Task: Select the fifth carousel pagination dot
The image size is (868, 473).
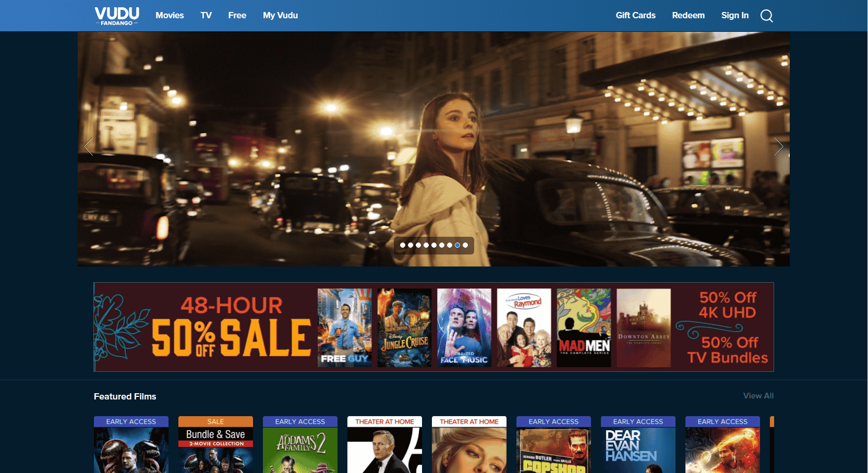Action: (x=434, y=245)
